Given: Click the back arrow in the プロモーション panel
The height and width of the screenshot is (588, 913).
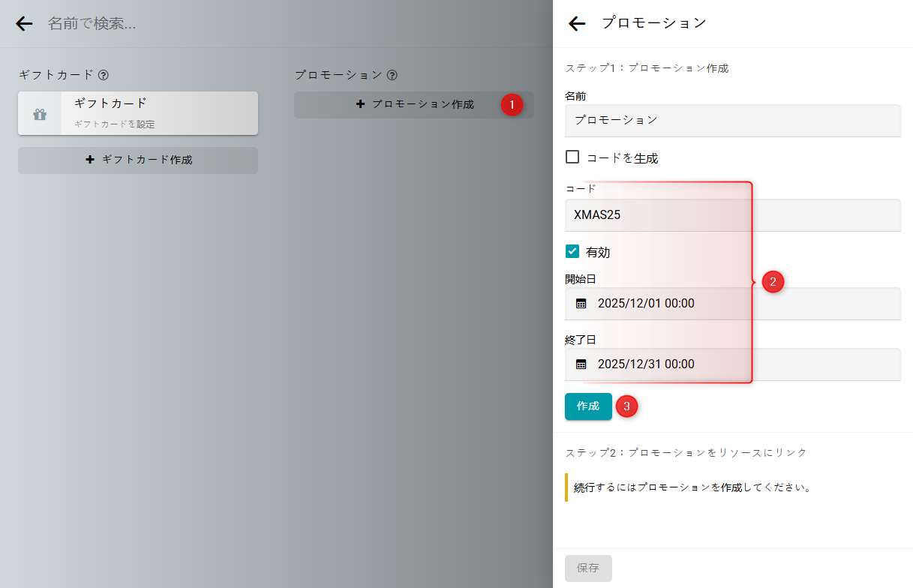Looking at the screenshot, I should pos(576,24).
